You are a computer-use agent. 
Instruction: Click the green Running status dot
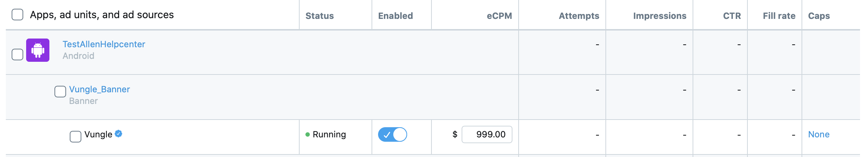tap(308, 134)
